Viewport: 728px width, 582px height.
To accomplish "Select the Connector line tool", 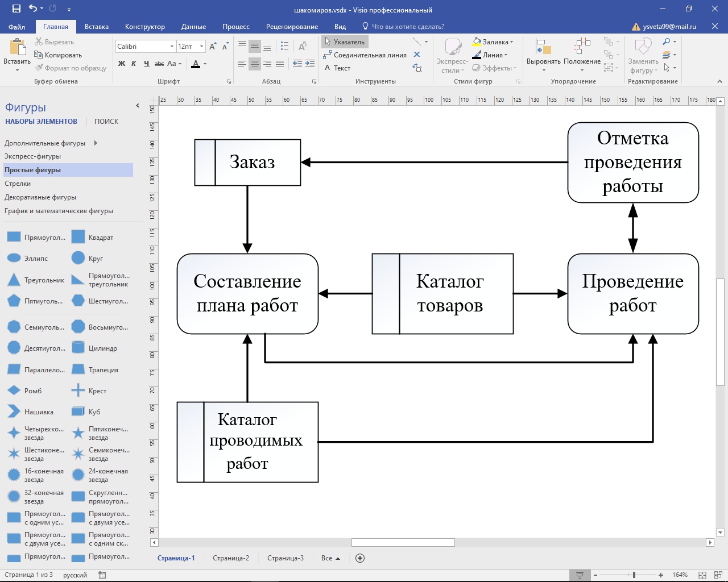I will pos(365,55).
